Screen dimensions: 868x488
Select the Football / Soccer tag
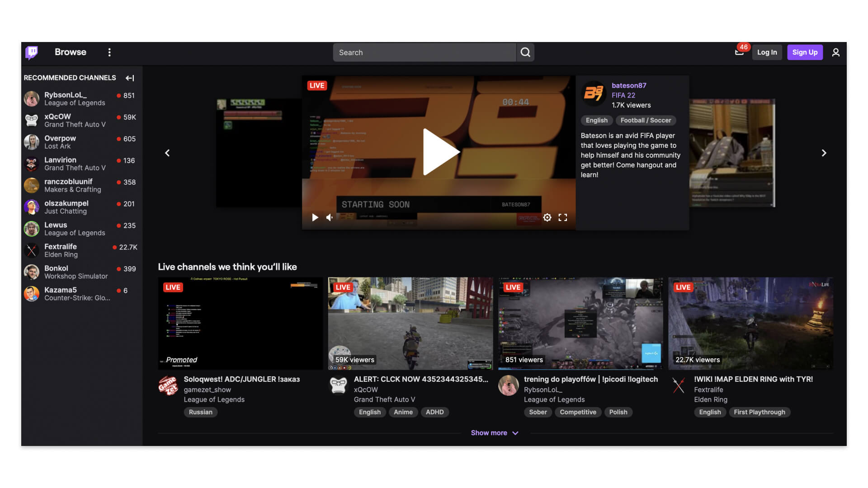[x=645, y=120]
